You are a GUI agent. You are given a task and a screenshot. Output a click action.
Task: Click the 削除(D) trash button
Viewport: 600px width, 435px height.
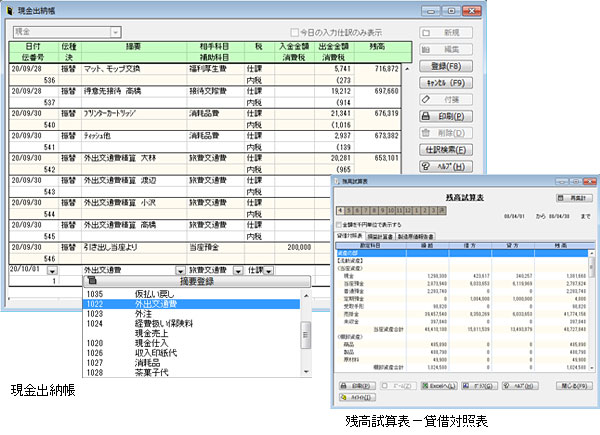[446, 133]
